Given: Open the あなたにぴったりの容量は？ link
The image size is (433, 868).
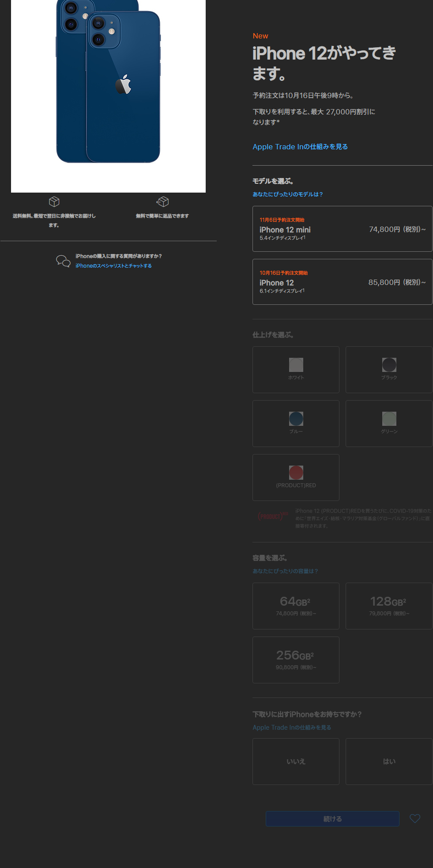Looking at the screenshot, I should coord(285,571).
